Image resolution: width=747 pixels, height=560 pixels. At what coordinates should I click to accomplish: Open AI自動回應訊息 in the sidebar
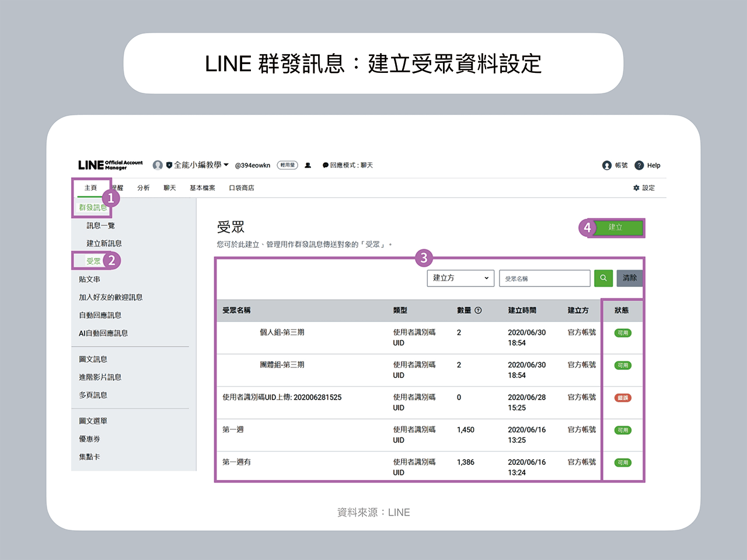[x=103, y=334]
